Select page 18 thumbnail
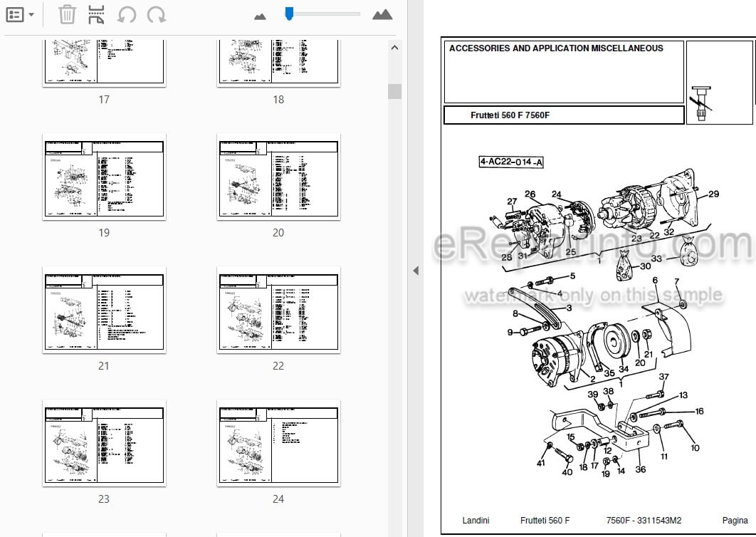The image size is (756, 537). point(278,63)
